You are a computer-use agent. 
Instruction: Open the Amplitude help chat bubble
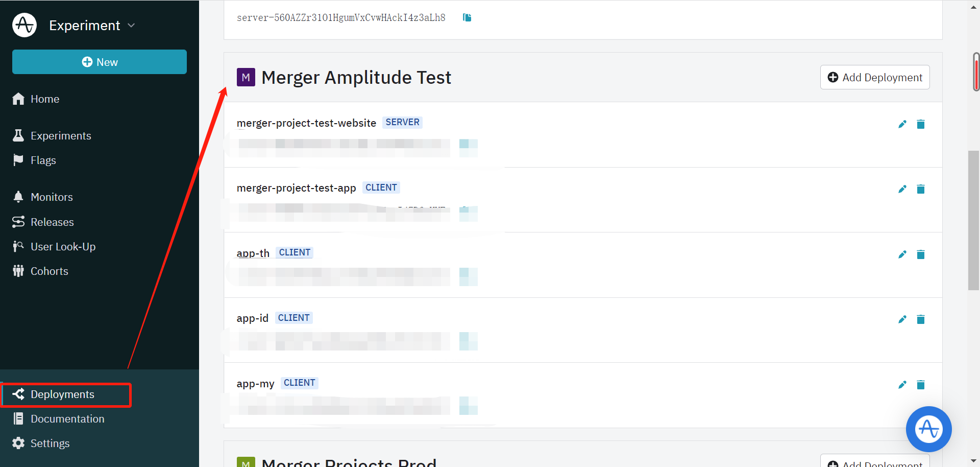[x=928, y=429]
